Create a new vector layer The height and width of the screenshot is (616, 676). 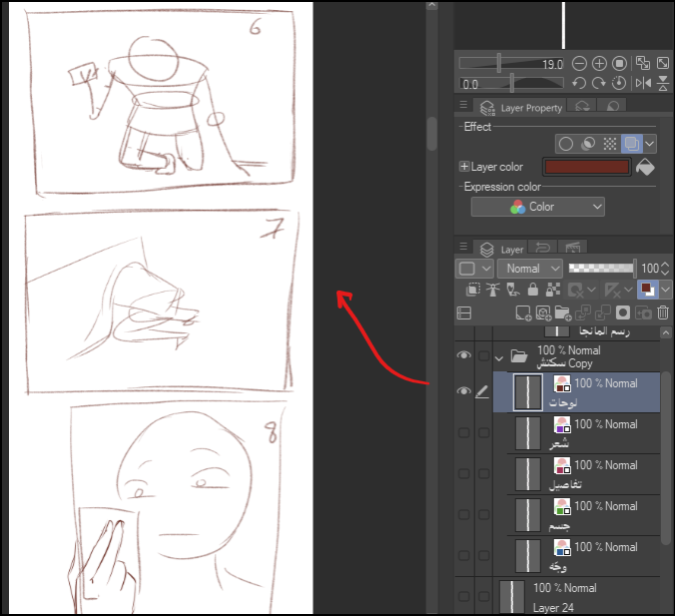point(543,312)
